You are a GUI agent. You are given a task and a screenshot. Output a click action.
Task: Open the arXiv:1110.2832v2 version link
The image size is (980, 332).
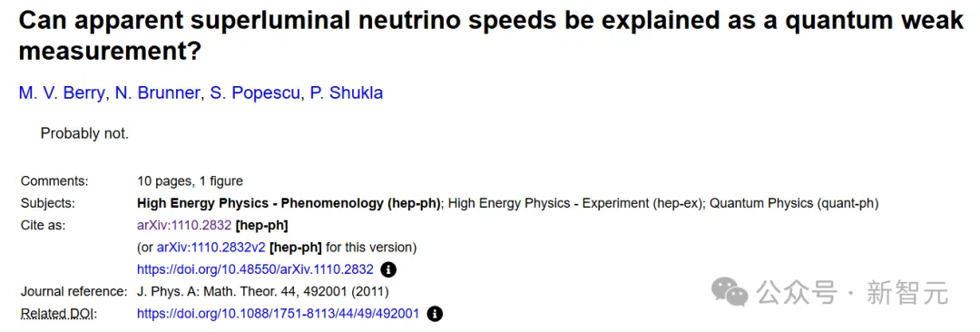tap(211, 248)
